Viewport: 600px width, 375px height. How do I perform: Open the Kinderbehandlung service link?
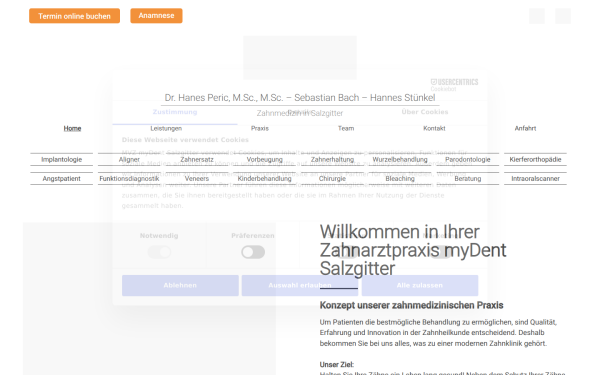[265, 179]
